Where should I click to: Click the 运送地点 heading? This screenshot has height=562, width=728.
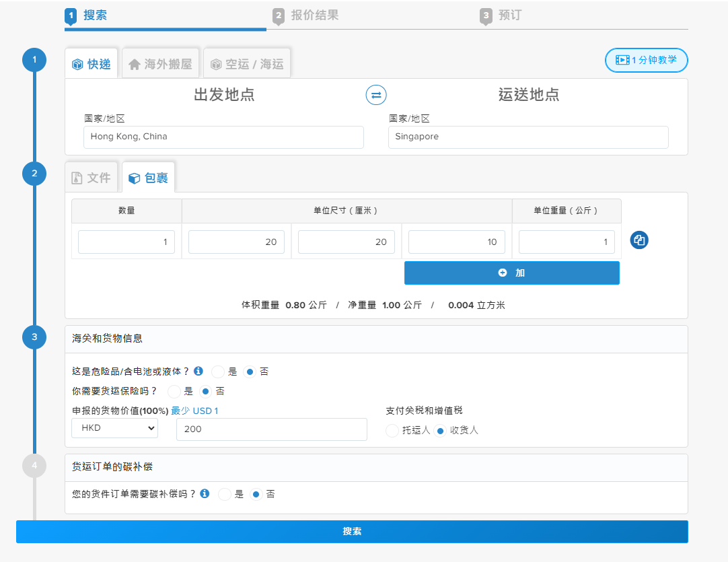pos(528,95)
